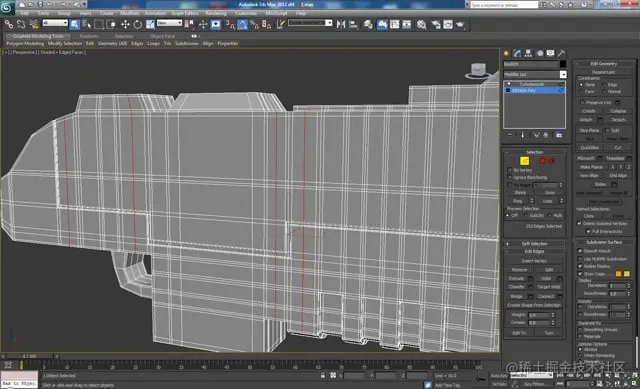
Task: Switch to the Motion command panel
Action: tap(540, 53)
